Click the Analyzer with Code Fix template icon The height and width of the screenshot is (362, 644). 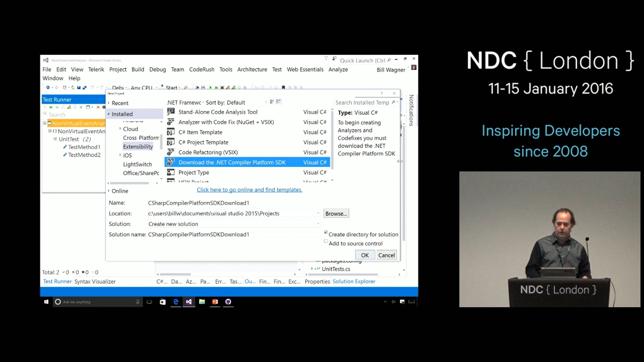click(171, 122)
